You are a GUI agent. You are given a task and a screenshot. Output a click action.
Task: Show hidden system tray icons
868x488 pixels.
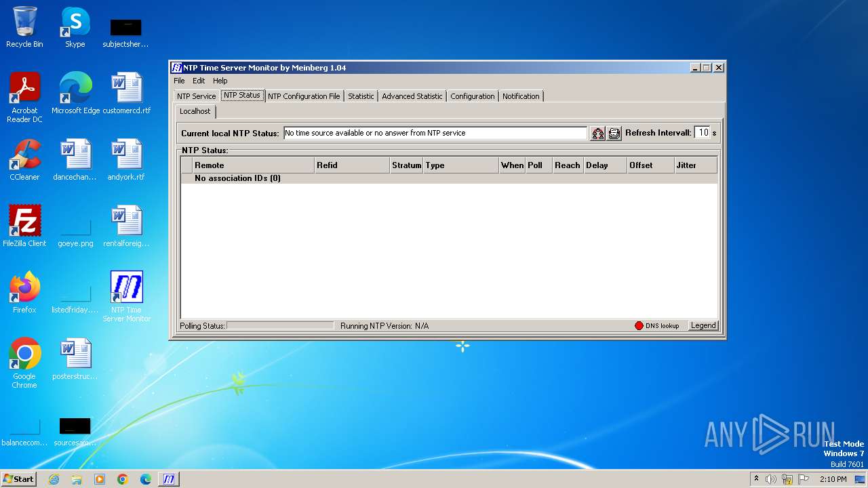click(756, 479)
